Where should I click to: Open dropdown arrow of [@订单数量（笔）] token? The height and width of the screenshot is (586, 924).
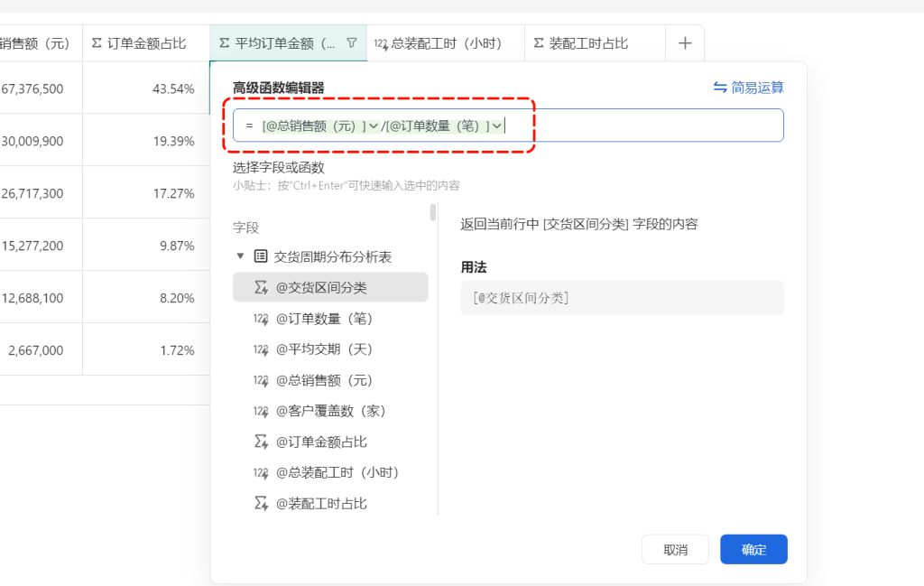tap(497, 126)
